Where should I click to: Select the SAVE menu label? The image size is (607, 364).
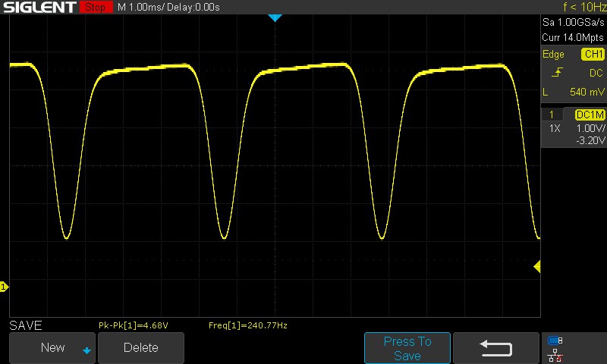pyautogui.click(x=25, y=325)
